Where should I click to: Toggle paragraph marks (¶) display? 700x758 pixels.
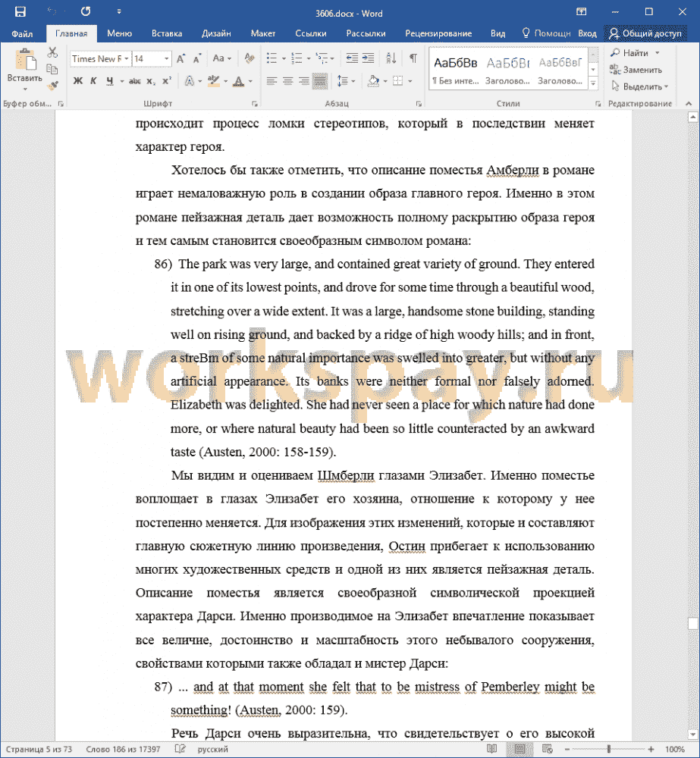[x=413, y=58]
